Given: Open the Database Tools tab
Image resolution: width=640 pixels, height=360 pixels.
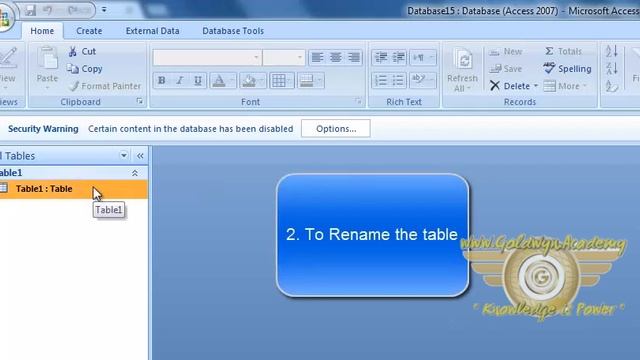Looking at the screenshot, I should click(x=233, y=31).
